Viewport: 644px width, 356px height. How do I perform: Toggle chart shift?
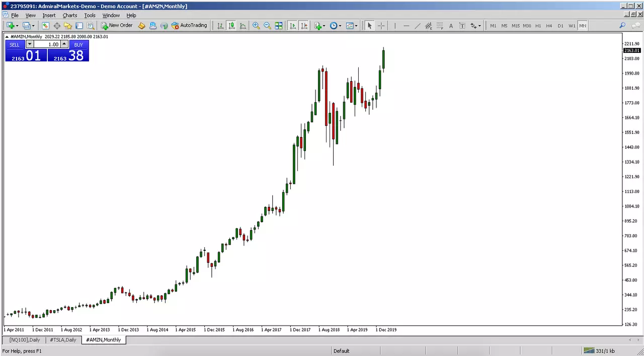click(x=304, y=26)
